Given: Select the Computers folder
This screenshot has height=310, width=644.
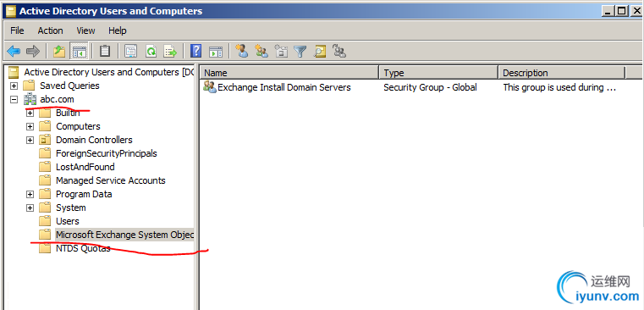Looking at the screenshot, I should coord(78,126).
